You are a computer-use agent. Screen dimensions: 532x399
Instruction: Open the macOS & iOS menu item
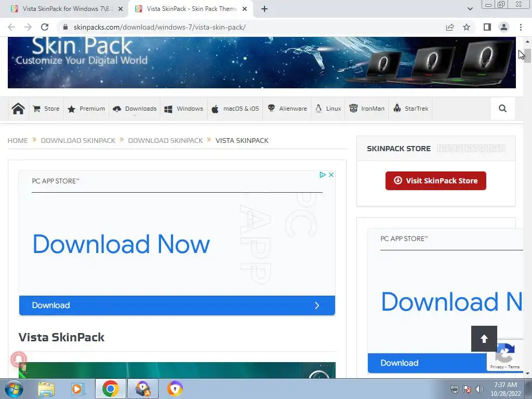(x=235, y=109)
